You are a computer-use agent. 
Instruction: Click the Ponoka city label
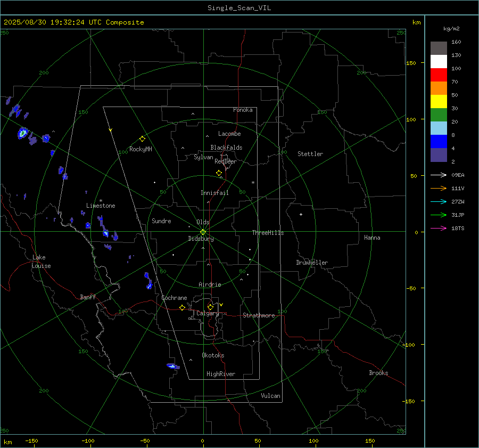tap(243, 110)
